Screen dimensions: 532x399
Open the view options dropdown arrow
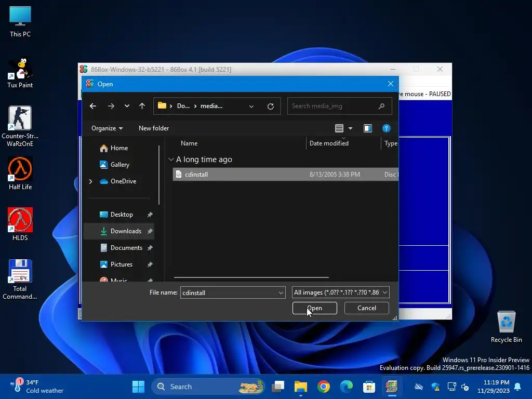tap(351, 128)
